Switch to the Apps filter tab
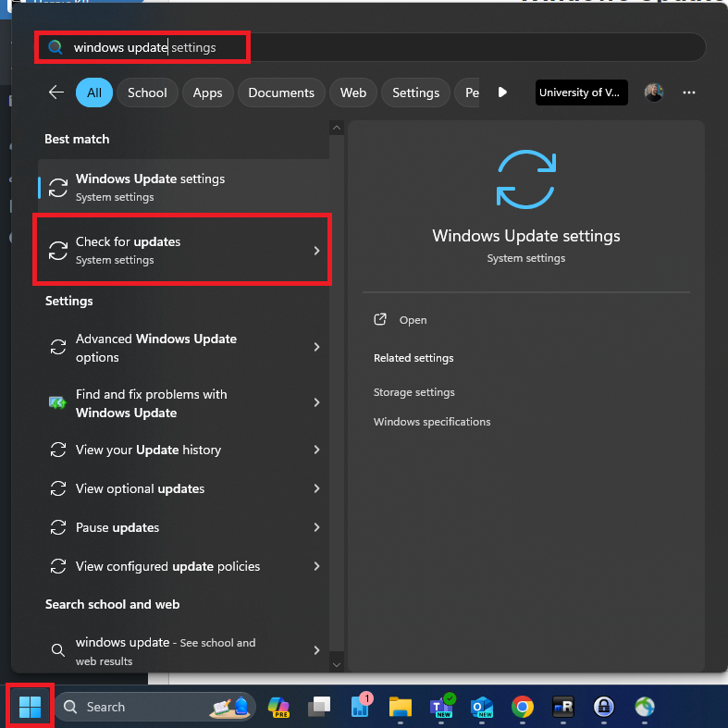728x728 pixels. pyautogui.click(x=207, y=93)
